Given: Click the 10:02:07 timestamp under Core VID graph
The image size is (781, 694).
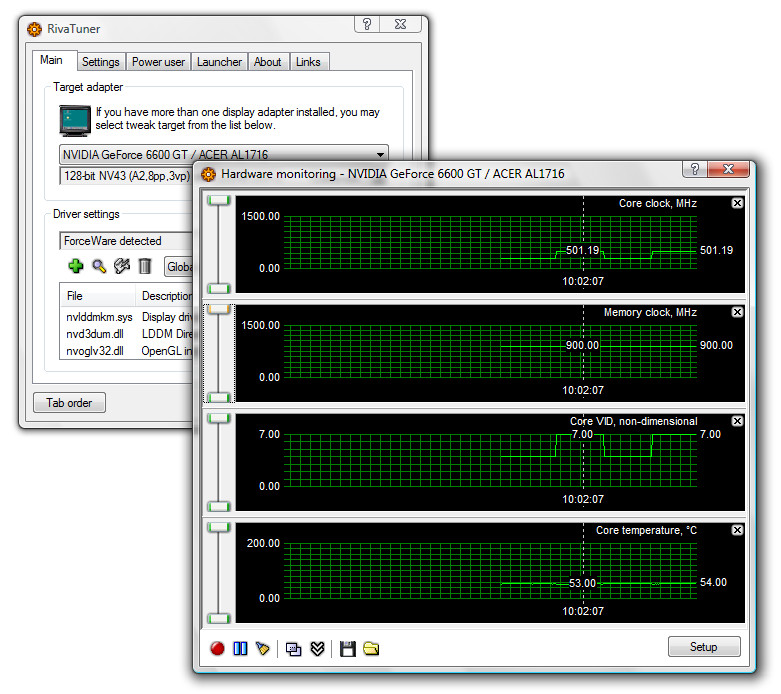Looking at the screenshot, I should tap(583, 499).
